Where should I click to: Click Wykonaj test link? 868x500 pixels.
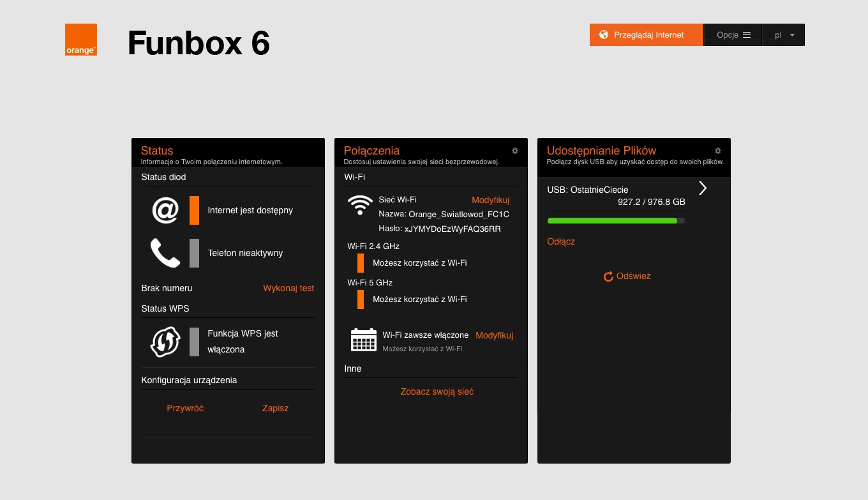click(288, 288)
